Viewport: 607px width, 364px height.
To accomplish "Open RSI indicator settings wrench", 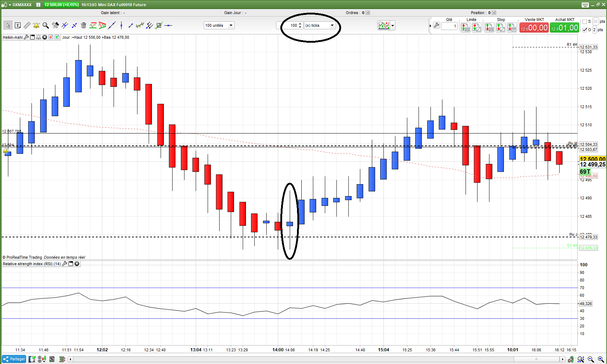I will pyautogui.click(x=65, y=264).
